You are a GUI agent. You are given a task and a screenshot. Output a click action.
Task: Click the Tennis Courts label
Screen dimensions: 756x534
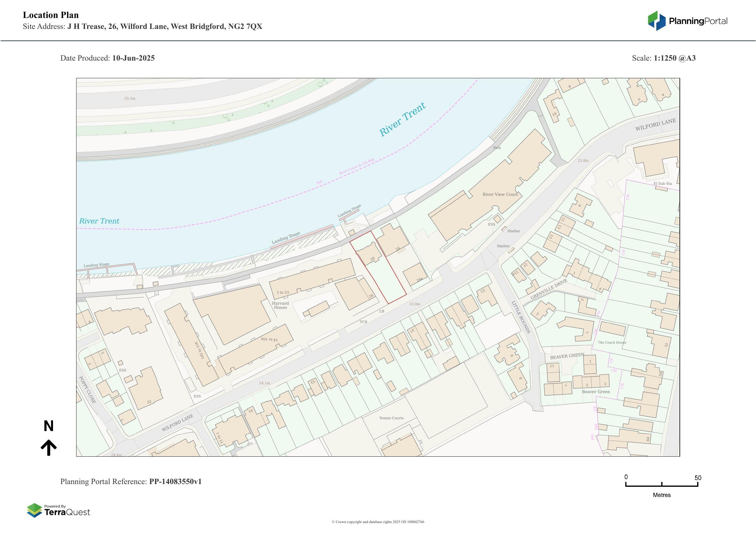coord(391,418)
